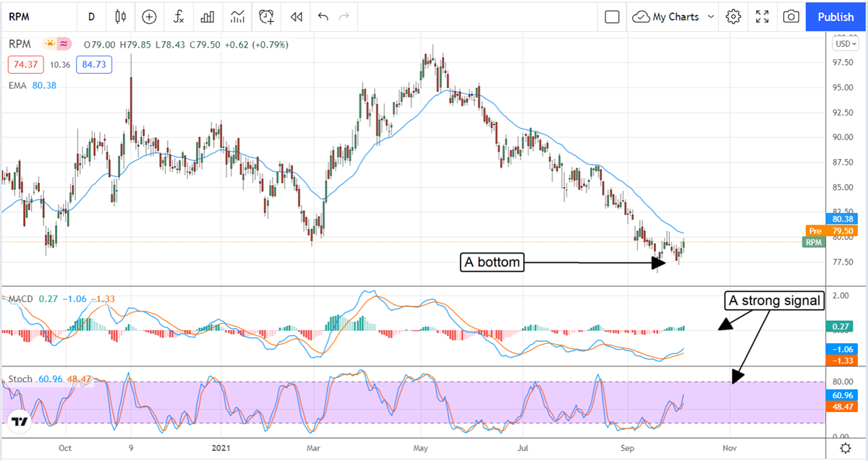Expand the chevron next to My Charts
This screenshot has height=461, width=868.
coord(710,16)
